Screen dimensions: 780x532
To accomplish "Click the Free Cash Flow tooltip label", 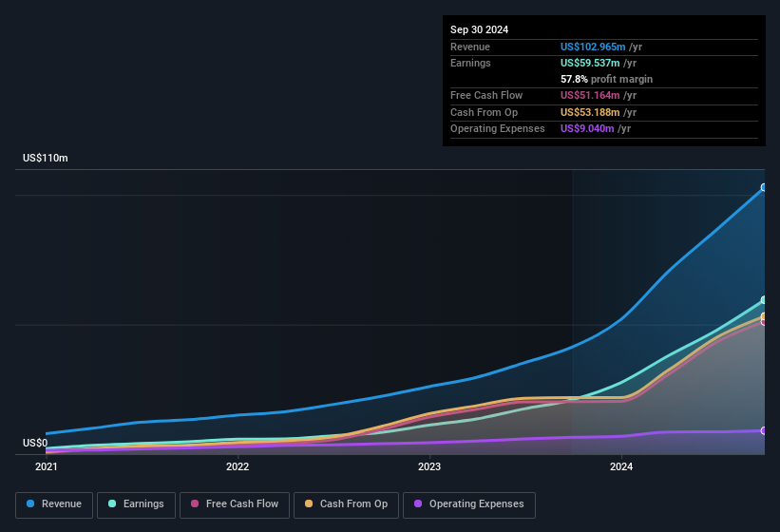I will point(486,95).
